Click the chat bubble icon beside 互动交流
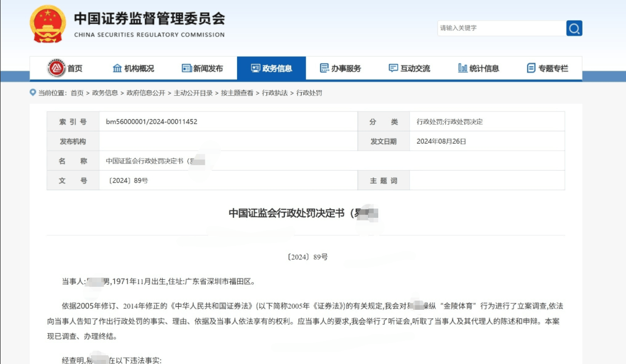This screenshot has width=626, height=364. point(393,67)
